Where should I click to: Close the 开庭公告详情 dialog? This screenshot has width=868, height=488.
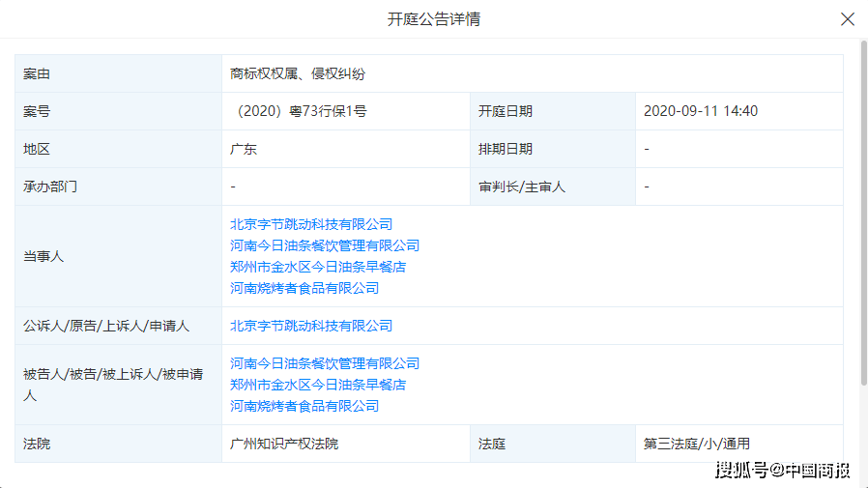click(x=847, y=19)
